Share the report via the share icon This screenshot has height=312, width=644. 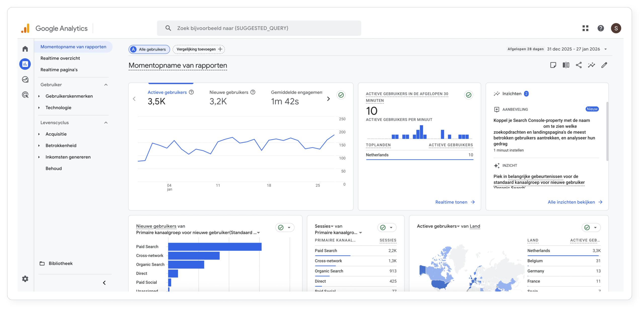coord(579,65)
